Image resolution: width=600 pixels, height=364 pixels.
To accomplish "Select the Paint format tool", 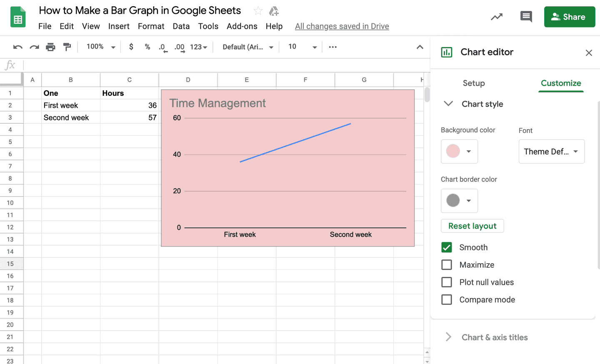I will [67, 47].
